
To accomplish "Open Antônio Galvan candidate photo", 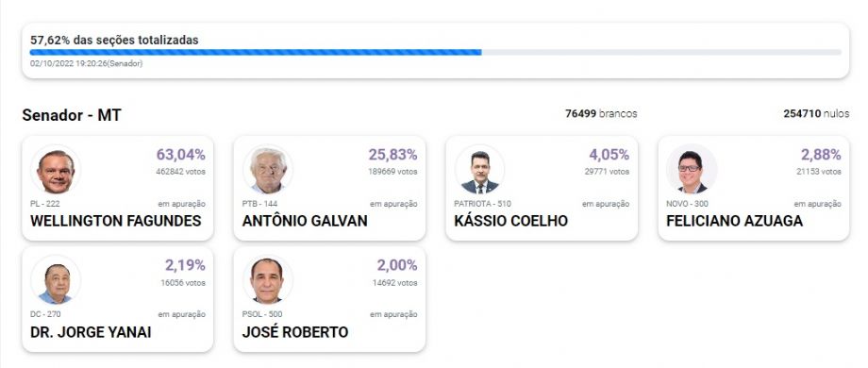I will tap(268, 170).
